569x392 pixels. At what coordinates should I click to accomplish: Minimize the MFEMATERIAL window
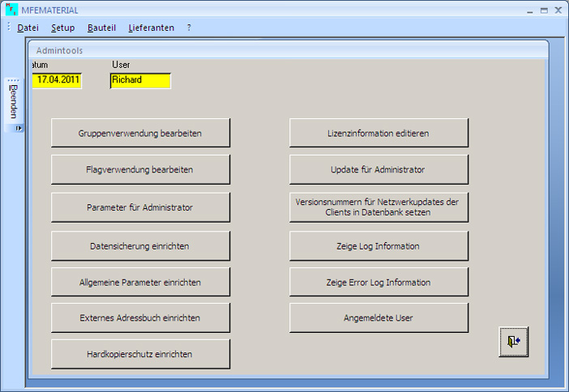530,11
